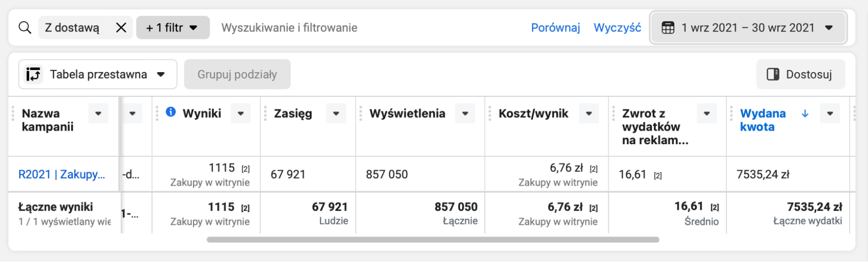Click the sort arrow on 'Wydana kwota'

[805, 113]
